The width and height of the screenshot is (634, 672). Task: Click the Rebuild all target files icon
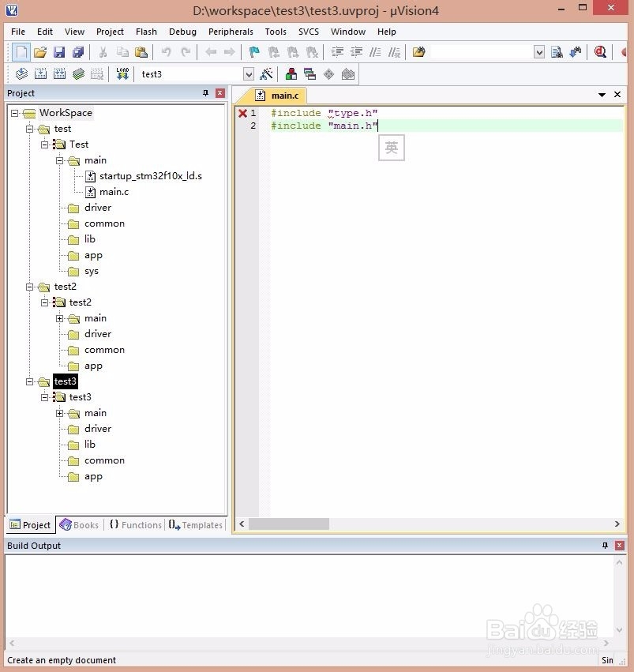pos(59,74)
